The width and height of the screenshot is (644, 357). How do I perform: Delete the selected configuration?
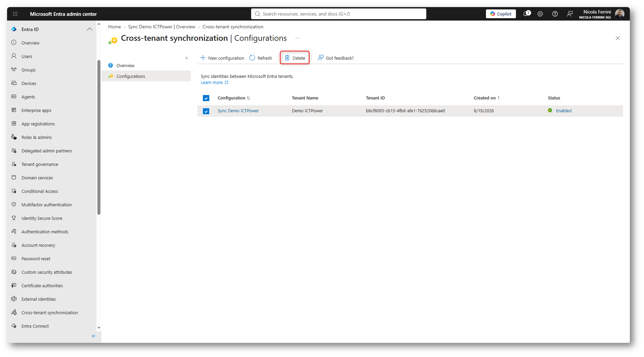(x=295, y=58)
